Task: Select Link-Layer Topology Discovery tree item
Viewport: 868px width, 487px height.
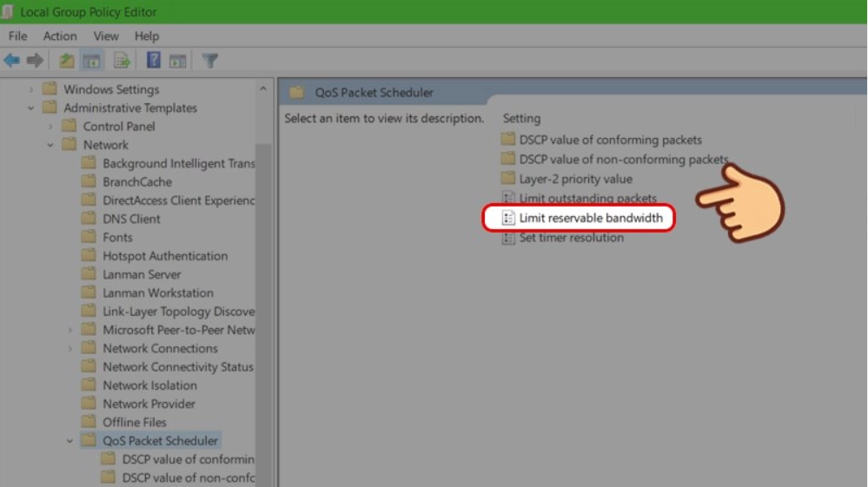Action: 179,312
